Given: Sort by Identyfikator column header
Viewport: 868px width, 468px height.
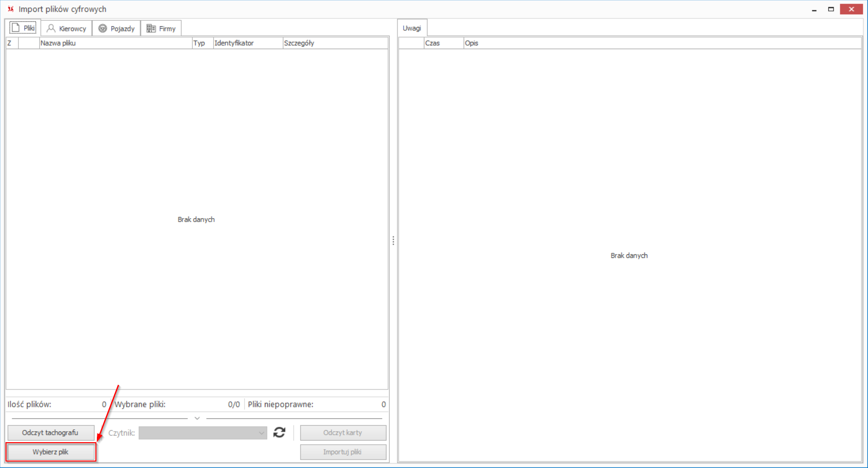Looking at the screenshot, I should [x=247, y=43].
